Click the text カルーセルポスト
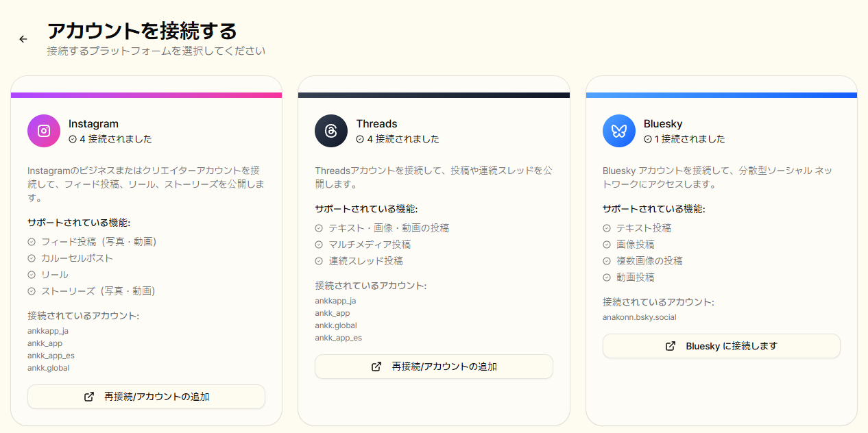 point(77,258)
